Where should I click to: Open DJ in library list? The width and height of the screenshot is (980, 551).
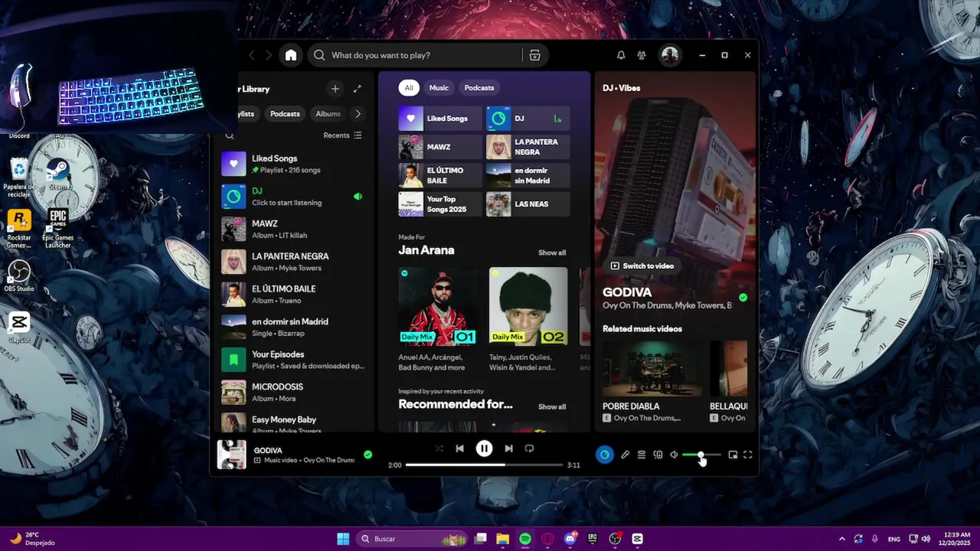(294, 197)
